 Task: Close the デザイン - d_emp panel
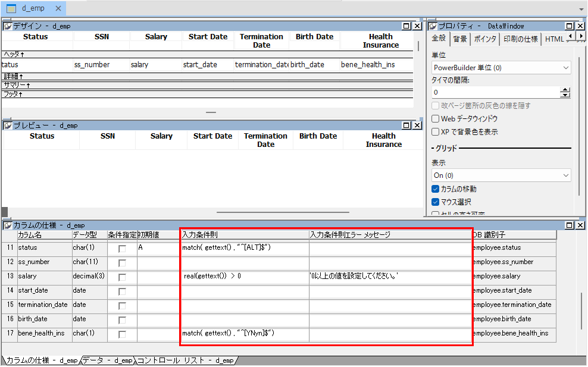pos(417,26)
